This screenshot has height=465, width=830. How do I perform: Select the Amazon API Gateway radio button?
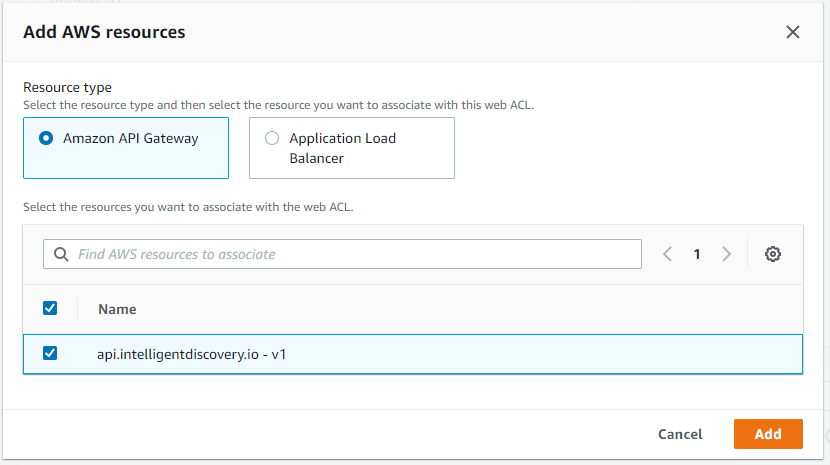(46, 138)
